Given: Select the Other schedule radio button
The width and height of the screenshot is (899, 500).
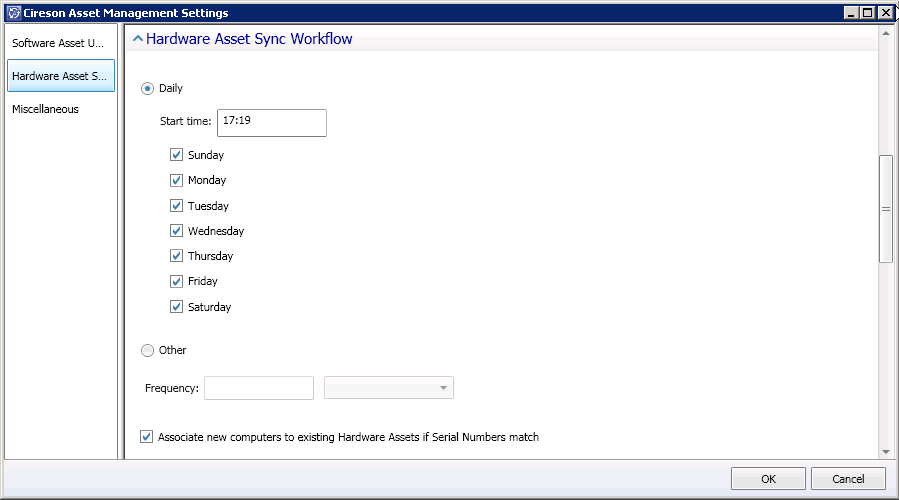Looking at the screenshot, I should [x=148, y=351].
